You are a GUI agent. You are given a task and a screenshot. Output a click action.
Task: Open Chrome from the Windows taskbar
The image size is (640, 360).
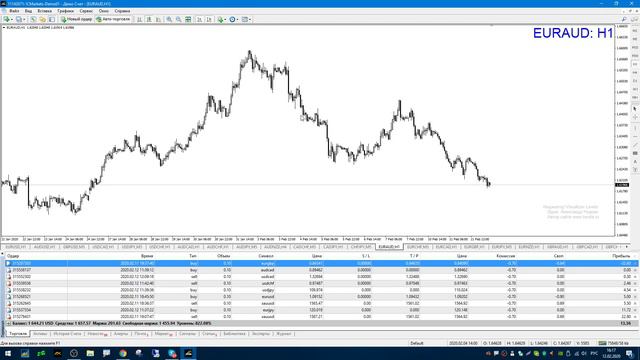point(123,353)
